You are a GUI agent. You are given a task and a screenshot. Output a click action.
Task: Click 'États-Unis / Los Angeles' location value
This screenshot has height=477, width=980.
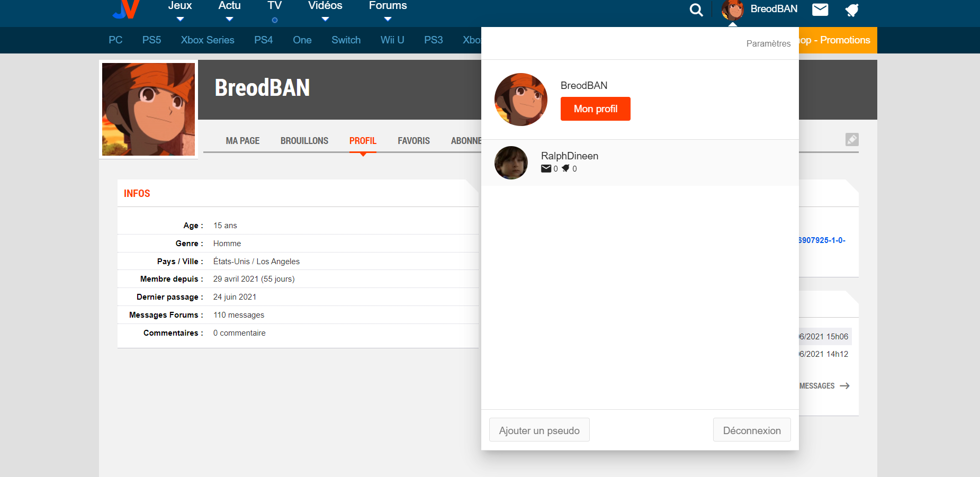(256, 262)
